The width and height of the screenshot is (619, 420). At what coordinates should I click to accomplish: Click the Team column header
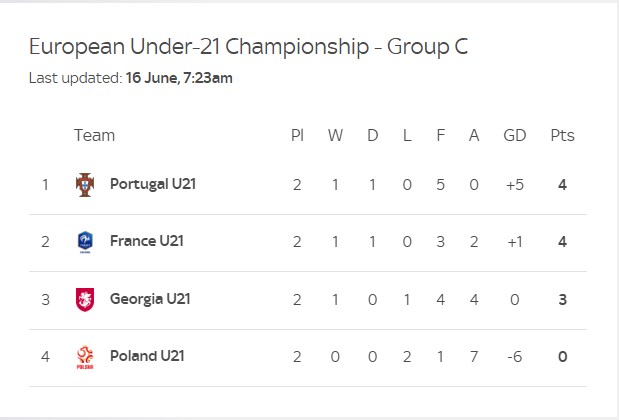94,135
